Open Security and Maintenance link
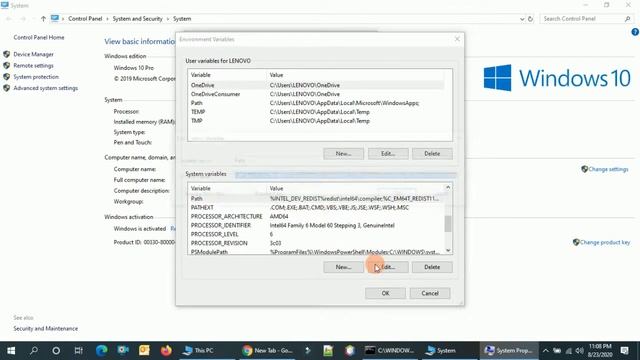The image size is (640, 360). click(45, 329)
